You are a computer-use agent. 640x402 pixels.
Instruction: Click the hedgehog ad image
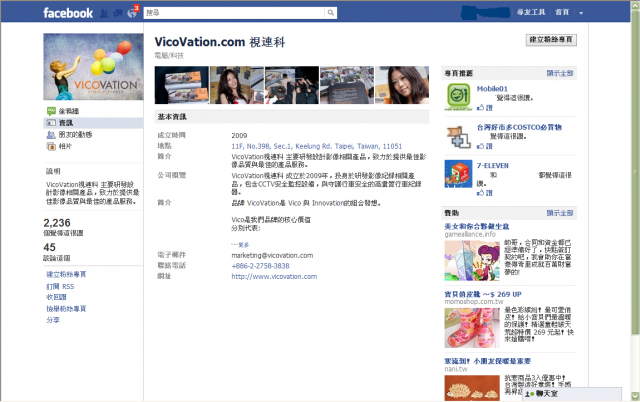pyautogui.click(x=472, y=388)
